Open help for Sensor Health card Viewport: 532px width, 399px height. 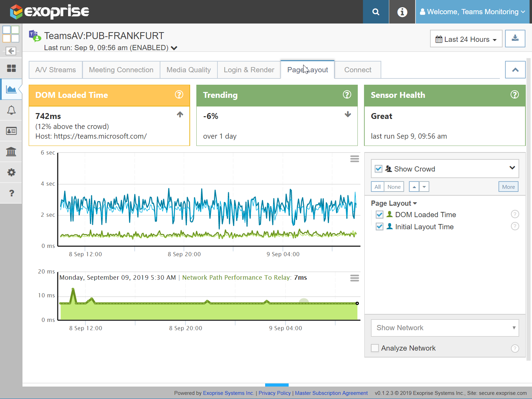coord(514,95)
